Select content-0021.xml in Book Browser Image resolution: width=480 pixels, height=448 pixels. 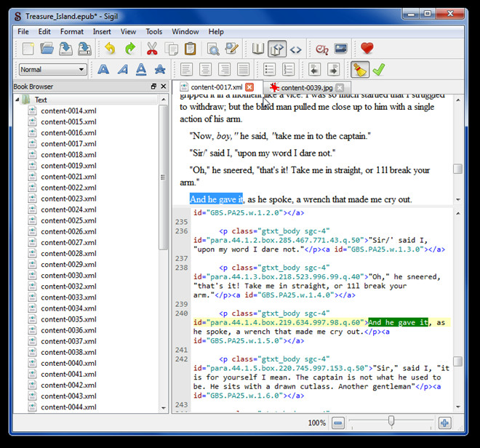pos(68,177)
